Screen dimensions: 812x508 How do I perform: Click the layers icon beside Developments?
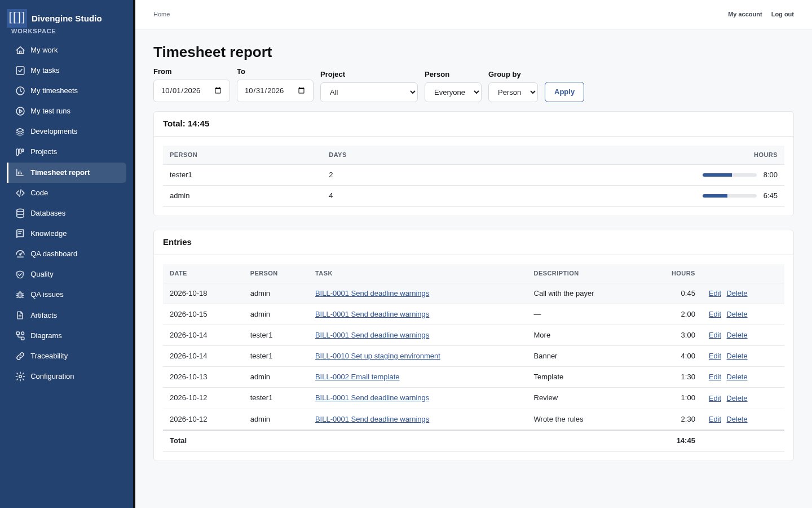(x=20, y=132)
